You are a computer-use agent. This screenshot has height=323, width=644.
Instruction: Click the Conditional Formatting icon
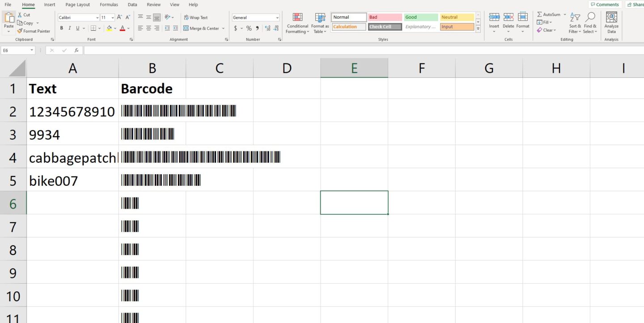[297, 18]
